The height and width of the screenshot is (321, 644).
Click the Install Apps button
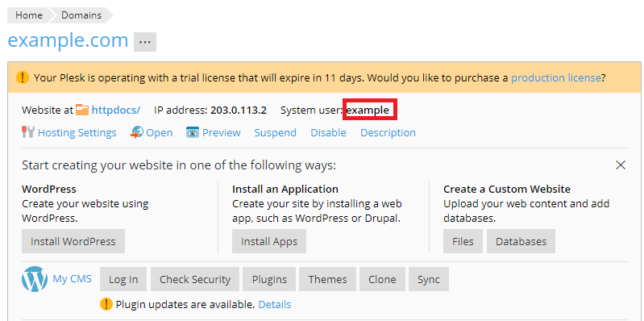(269, 241)
